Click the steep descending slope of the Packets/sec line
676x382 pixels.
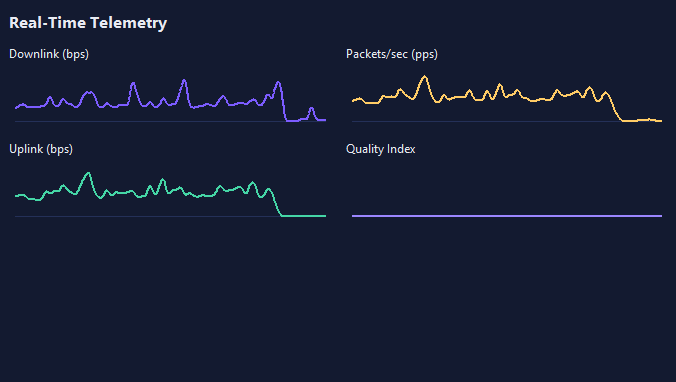point(615,108)
